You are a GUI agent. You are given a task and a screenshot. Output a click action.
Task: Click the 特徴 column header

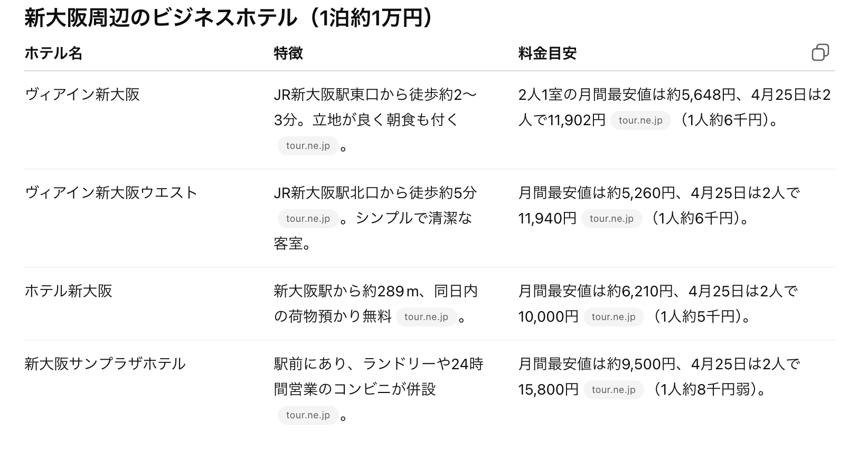tap(288, 53)
